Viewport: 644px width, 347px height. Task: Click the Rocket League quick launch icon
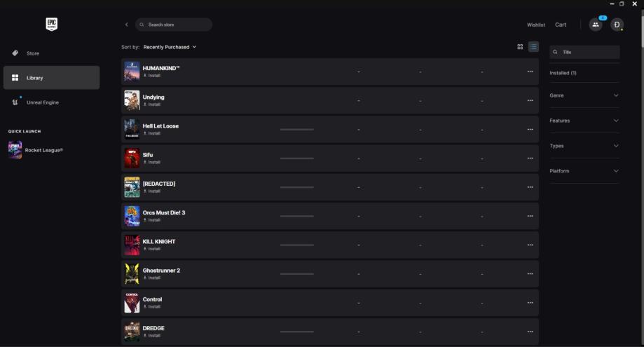click(15, 150)
